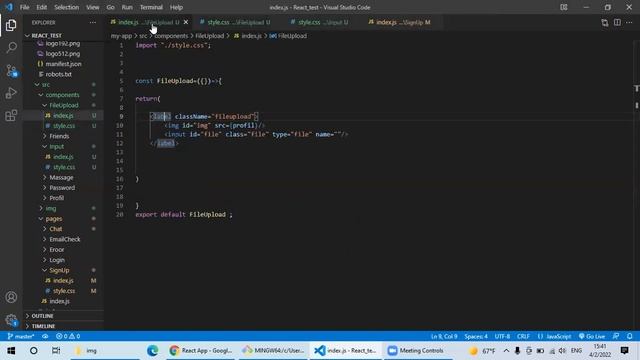Screen dimensions: 640x360
Task: Click the master branch status item
Action: (x=21, y=336)
